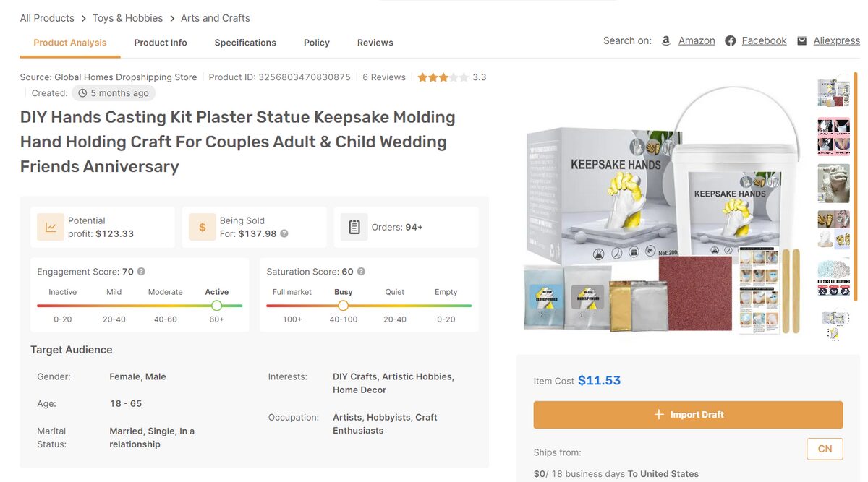Click the Saturation Score slider handle
This screenshot has height=482, width=868.
[343, 306]
